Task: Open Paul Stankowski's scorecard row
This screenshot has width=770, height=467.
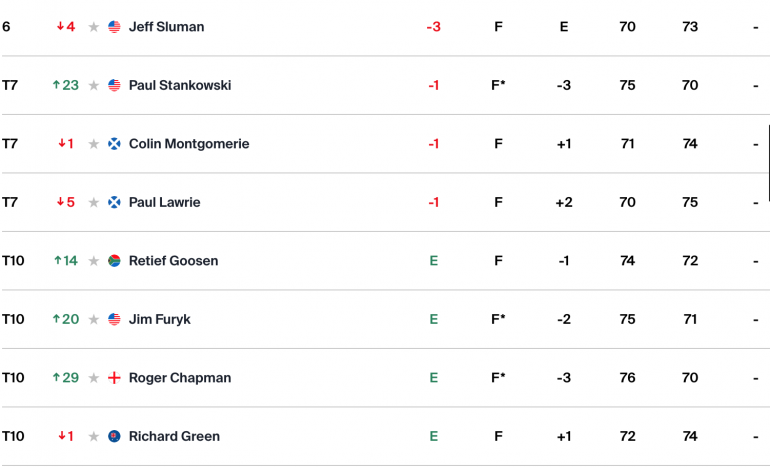Action: (385, 85)
